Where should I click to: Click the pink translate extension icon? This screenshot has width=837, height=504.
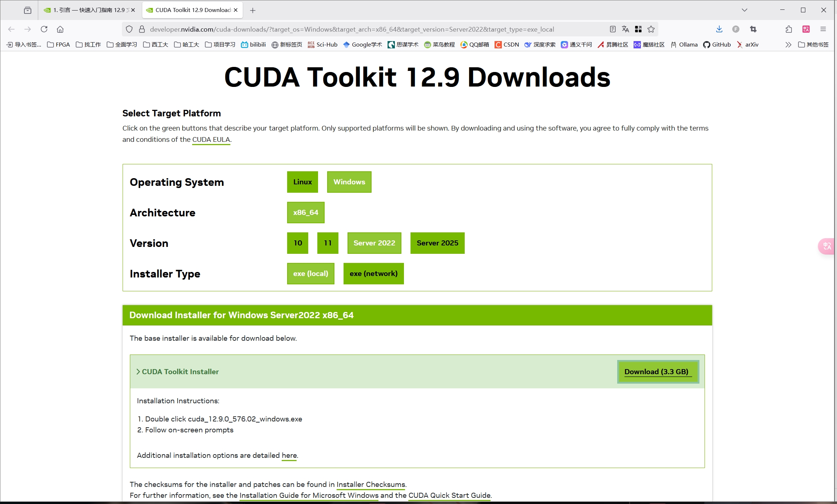(x=806, y=29)
